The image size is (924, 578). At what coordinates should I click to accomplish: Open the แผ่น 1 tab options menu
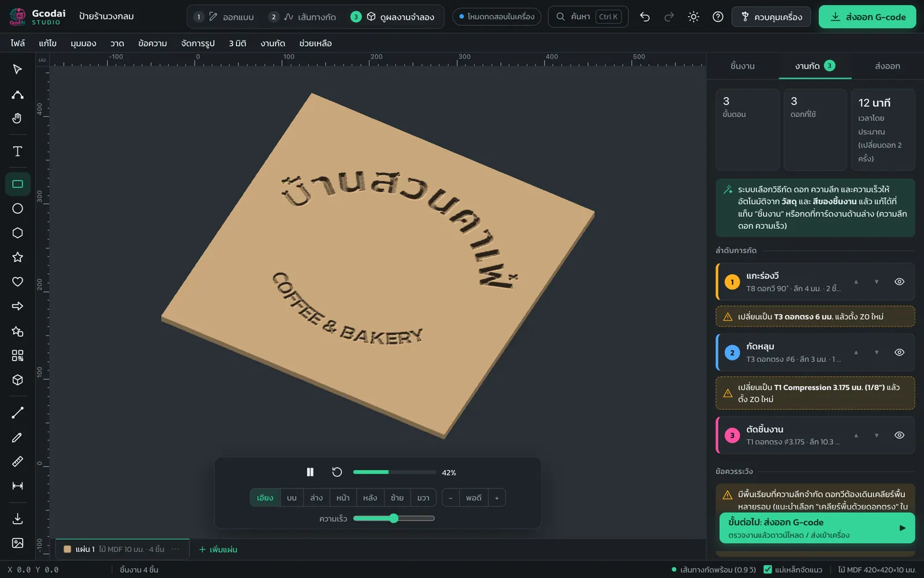(176, 549)
